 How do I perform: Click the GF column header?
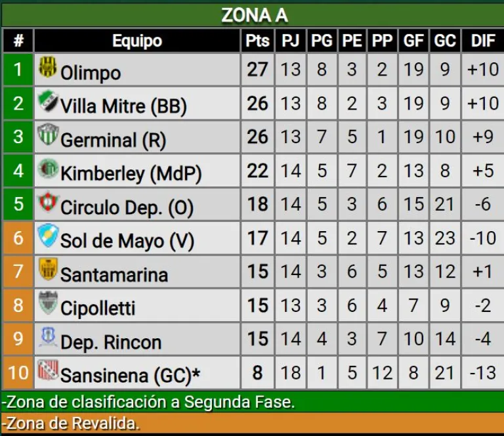413,41
